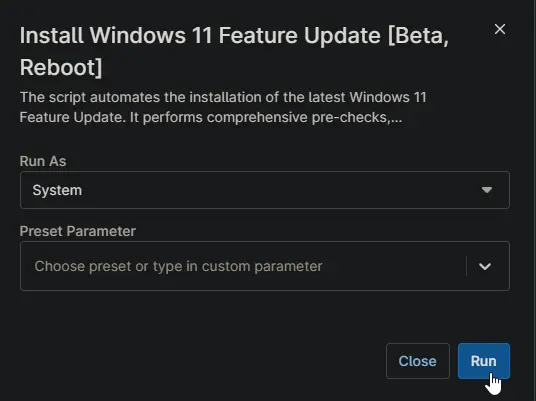
Task: Click the truncated script description text
Action: (x=223, y=107)
